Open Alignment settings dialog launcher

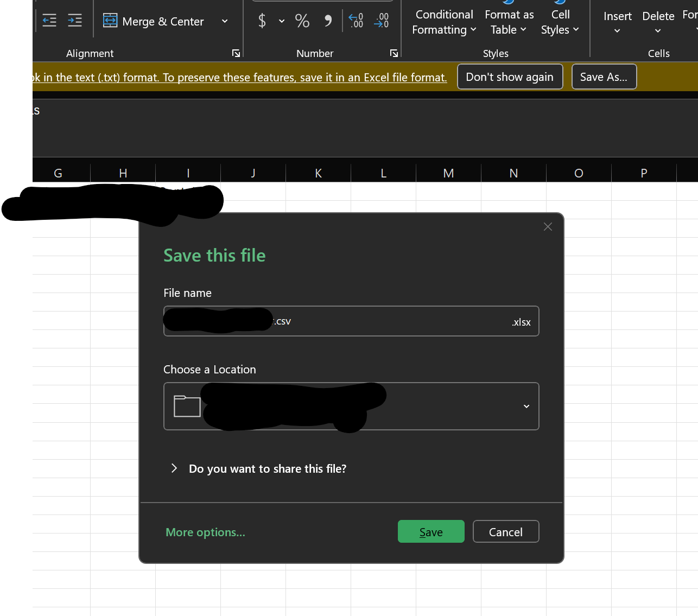click(x=236, y=53)
